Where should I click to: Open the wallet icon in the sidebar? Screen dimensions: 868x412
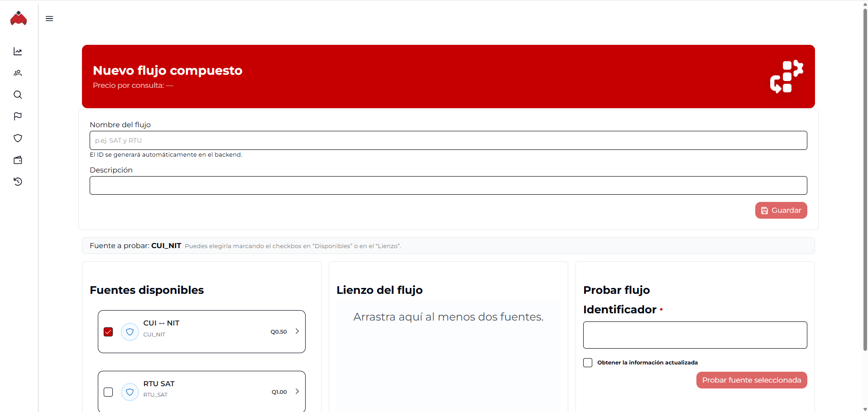tap(18, 160)
